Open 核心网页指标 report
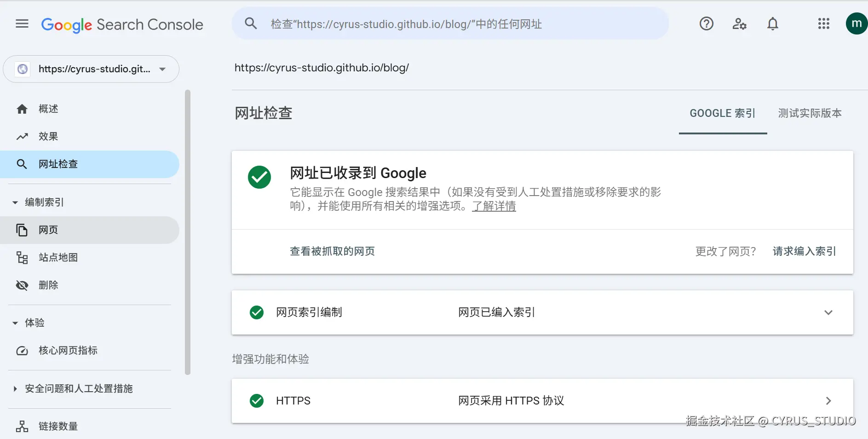This screenshot has width=868, height=439. tap(68, 351)
